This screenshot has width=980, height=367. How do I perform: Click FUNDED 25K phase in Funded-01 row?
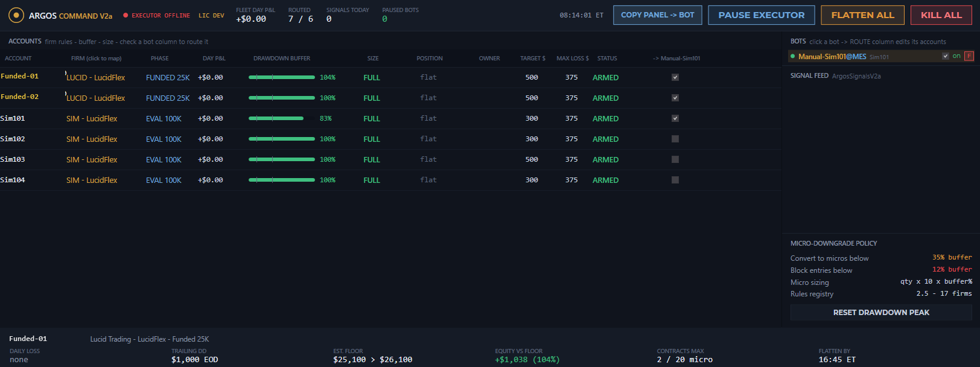168,78
